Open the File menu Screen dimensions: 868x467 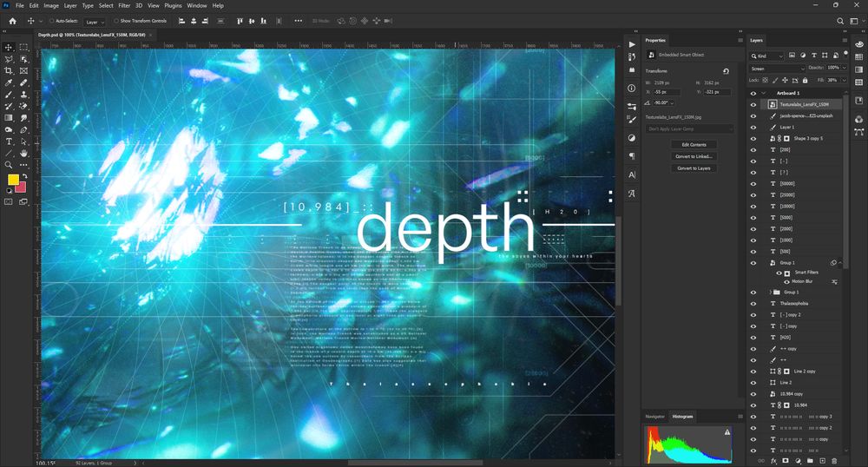point(20,5)
